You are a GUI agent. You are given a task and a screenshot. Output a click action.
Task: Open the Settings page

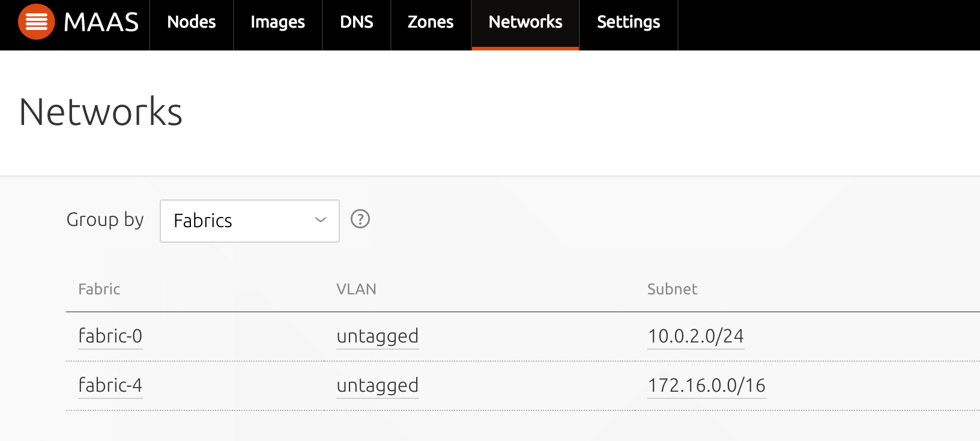(x=628, y=22)
